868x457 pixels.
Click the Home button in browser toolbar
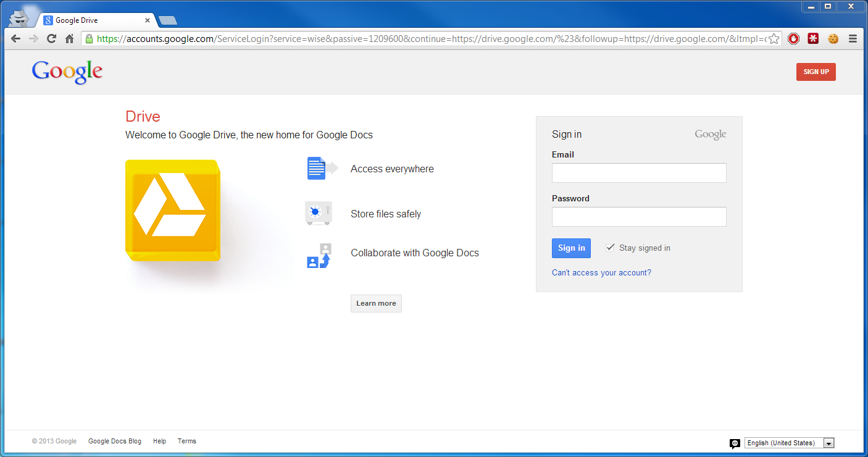point(69,38)
